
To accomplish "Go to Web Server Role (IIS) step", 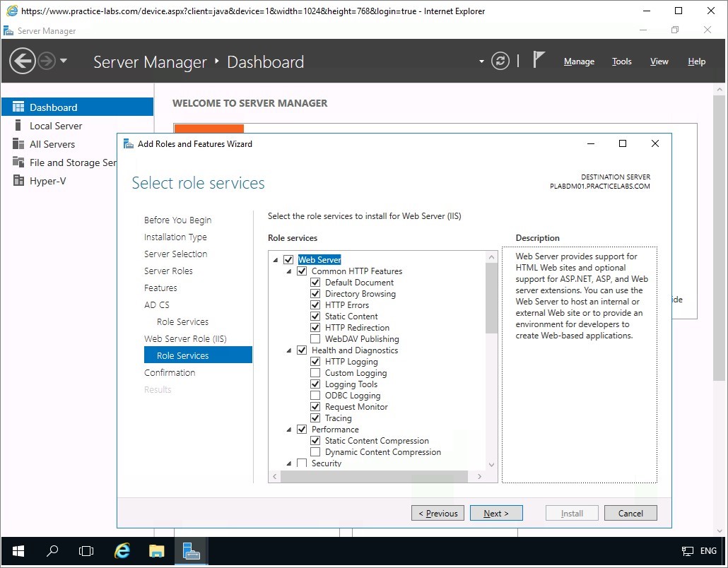I will (x=185, y=339).
